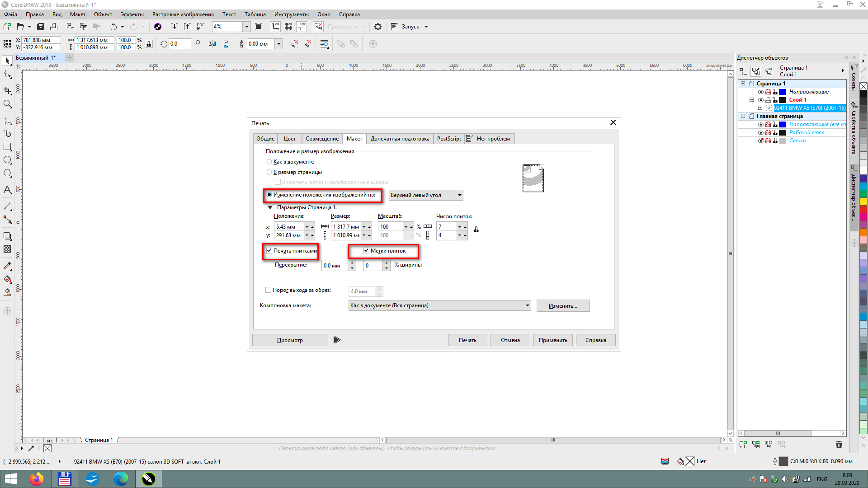Click the 'Просмотр' preview button
The width and height of the screenshot is (868, 488).
click(290, 340)
